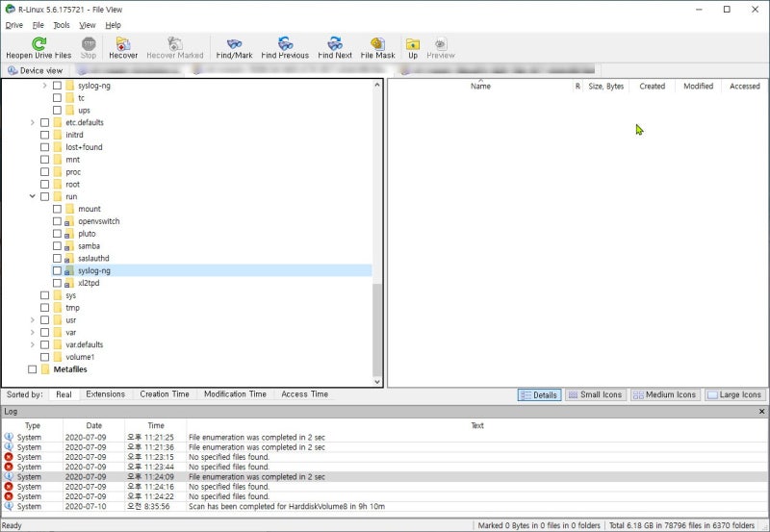Click the saslauthd folder icon

[x=69, y=258]
